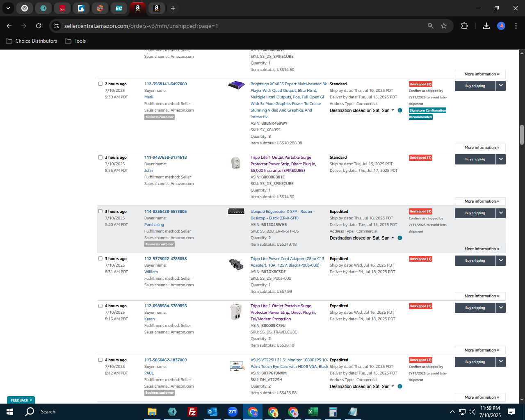Viewport: 525px width, 420px height.
Task: Expand Buy shipping dropdown arrow for Brightsign order
Action: (x=501, y=86)
